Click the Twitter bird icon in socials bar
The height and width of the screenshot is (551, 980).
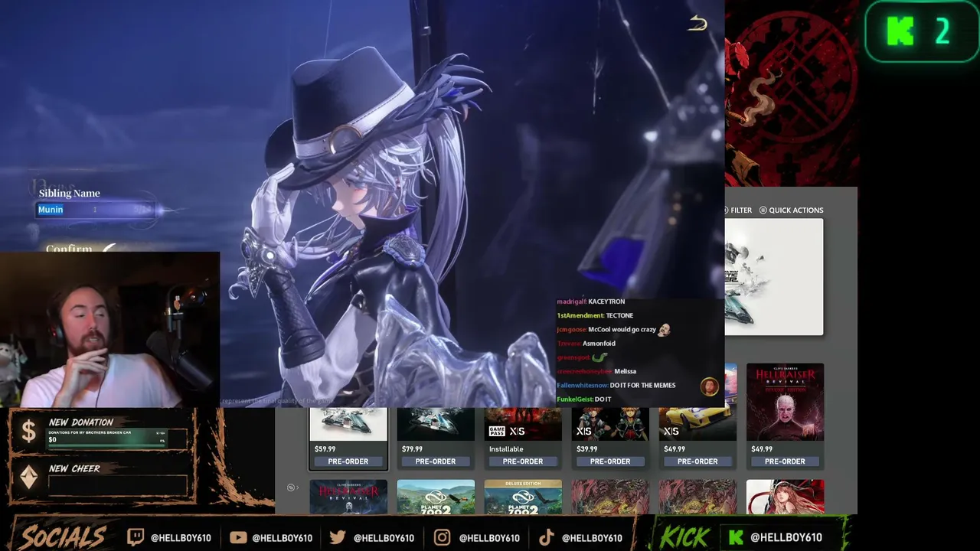(x=338, y=537)
